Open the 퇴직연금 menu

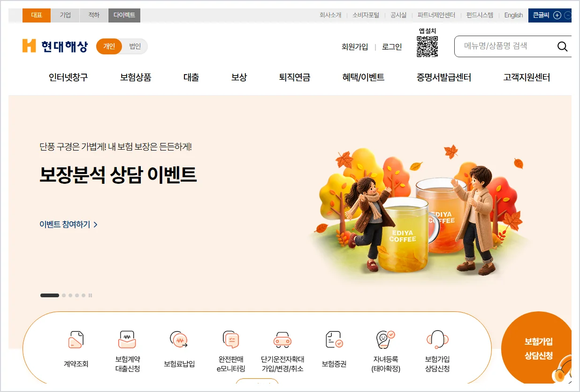[295, 77]
